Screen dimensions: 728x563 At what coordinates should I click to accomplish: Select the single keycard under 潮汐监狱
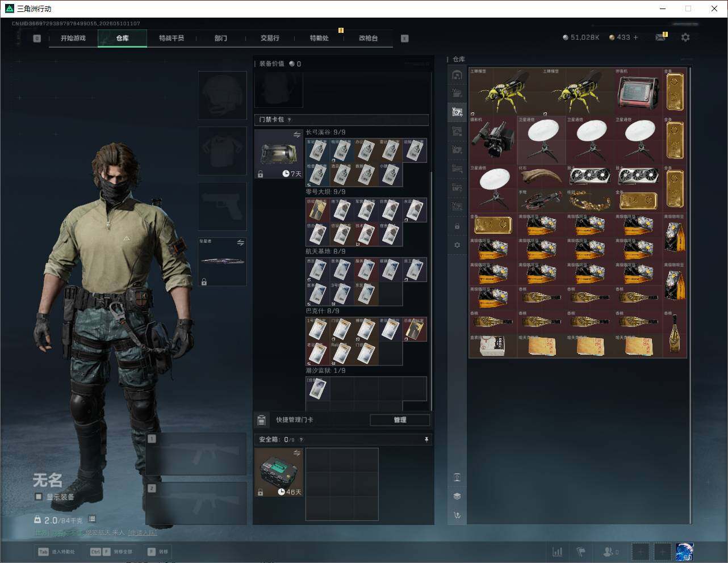pos(318,388)
